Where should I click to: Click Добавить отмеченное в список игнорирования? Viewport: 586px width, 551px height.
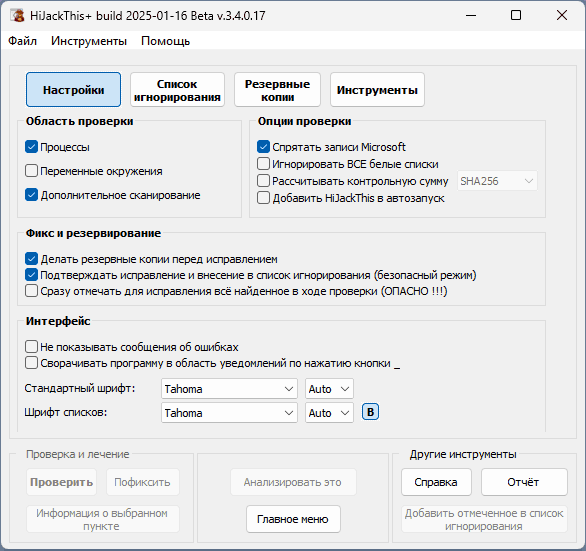484,519
